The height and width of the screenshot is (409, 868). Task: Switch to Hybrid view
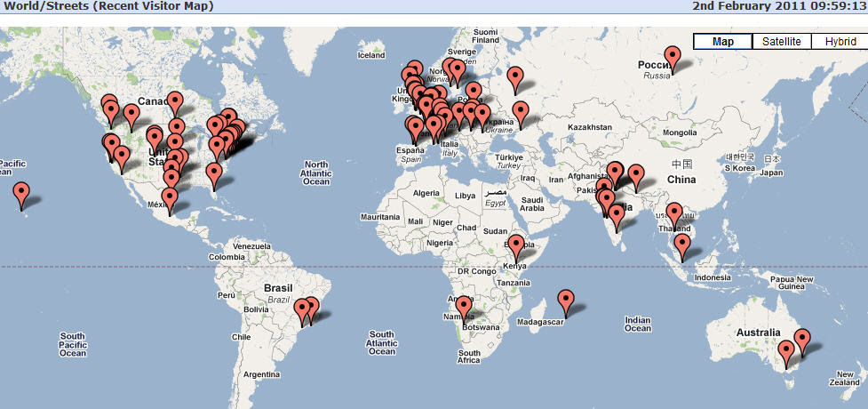840,42
